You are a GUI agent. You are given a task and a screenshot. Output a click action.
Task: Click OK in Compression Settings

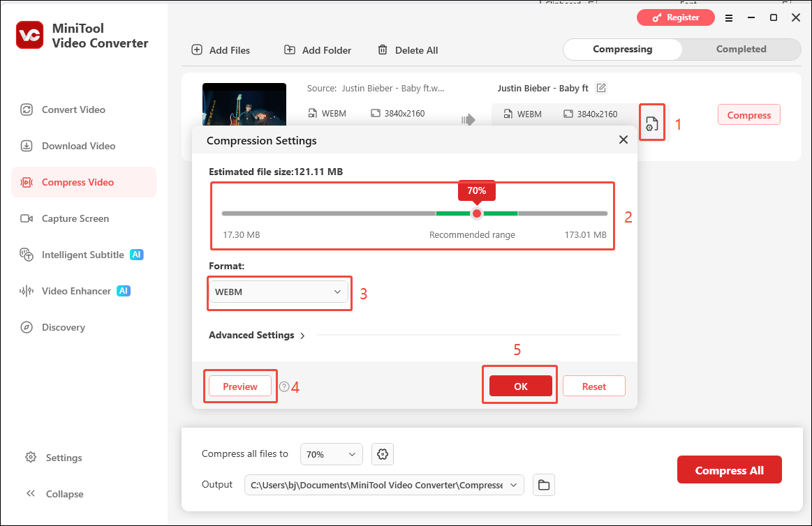(520, 386)
